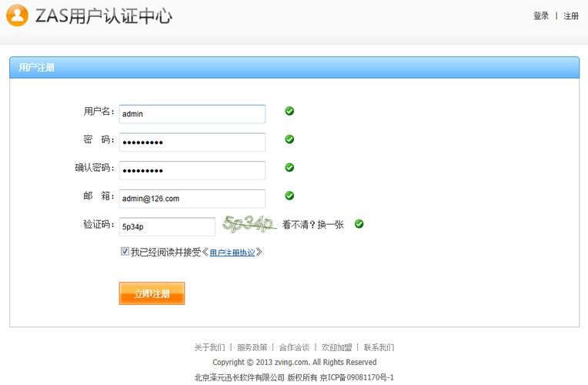Image resolution: width=588 pixels, height=385 pixels.
Task: Focus the username field containing admin
Action: coord(192,114)
